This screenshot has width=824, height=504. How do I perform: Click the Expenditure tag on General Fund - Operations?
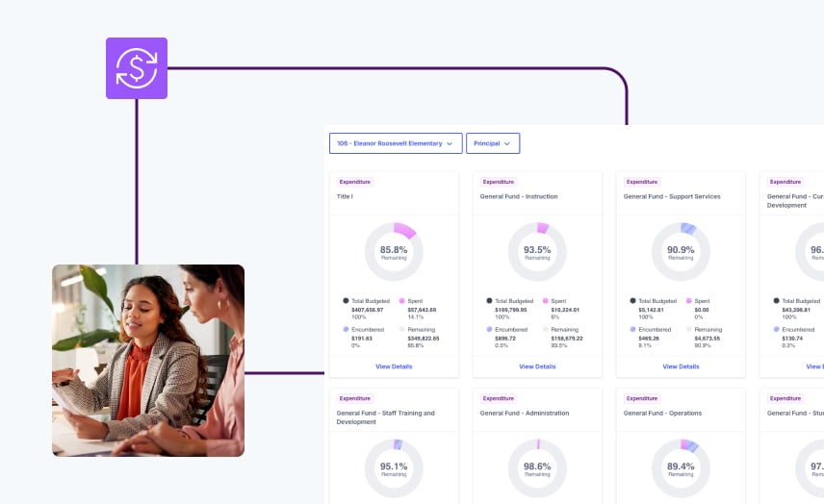tap(642, 398)
